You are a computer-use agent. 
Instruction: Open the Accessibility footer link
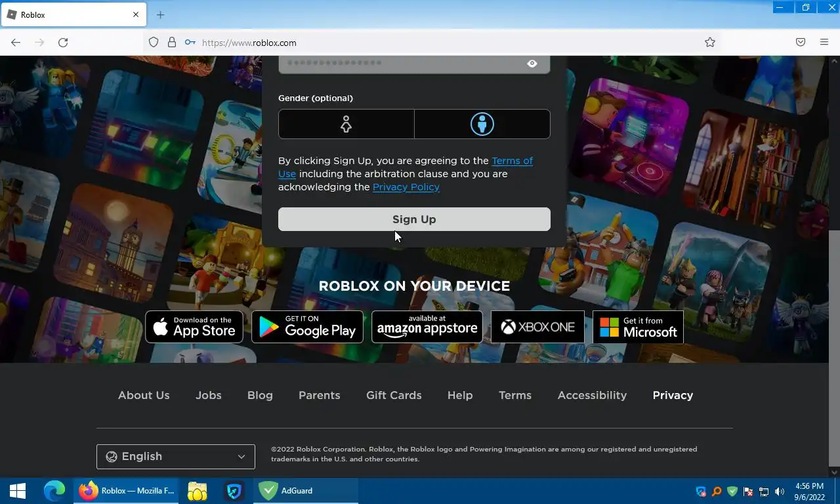(x=592, y=395)
